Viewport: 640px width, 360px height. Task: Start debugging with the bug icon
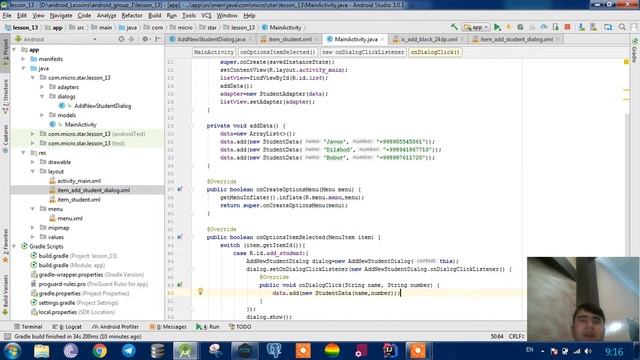point(520,27)
